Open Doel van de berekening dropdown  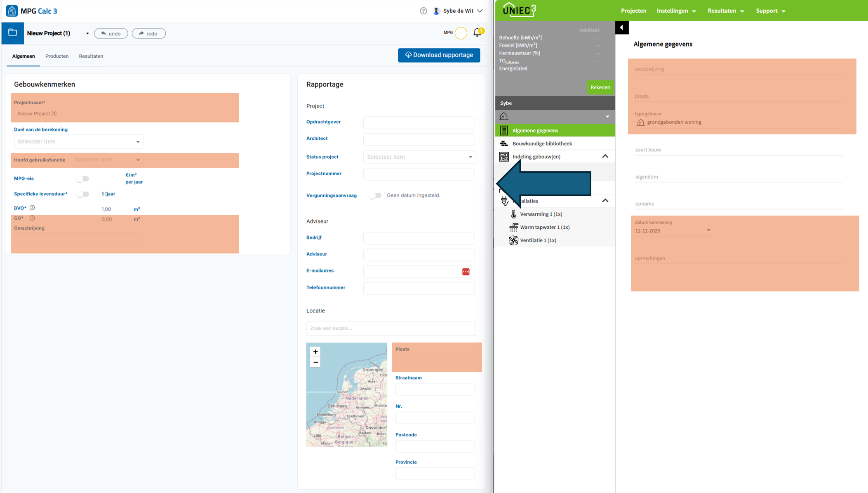pyautogui.click(x=78, y=142)
